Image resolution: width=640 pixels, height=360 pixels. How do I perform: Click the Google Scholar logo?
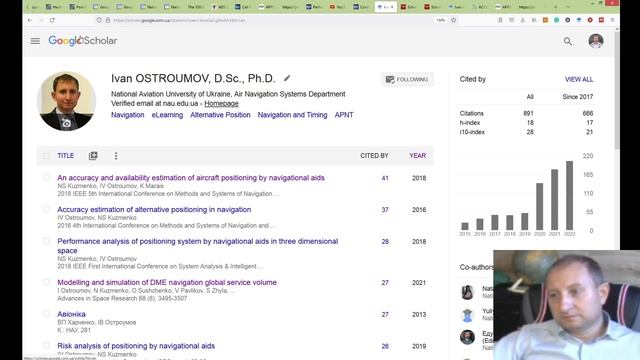pyautogui.click(x=82, y=41)
